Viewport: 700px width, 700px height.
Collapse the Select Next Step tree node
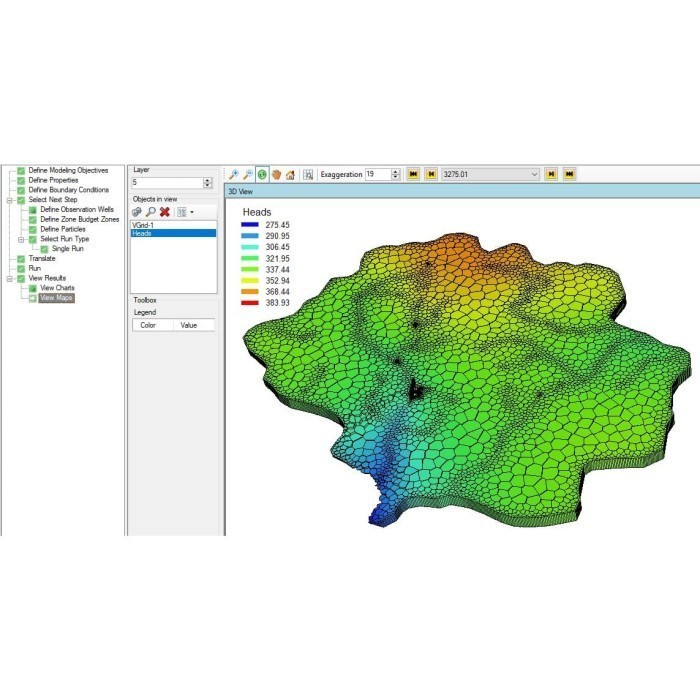tap(9, 200)
